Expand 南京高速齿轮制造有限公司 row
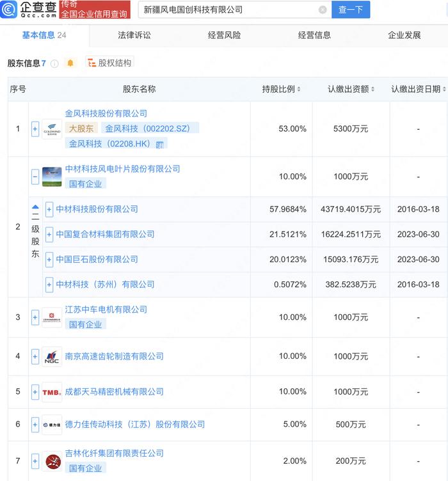Image resolution: width=448 pixels, height=481 pixels. 35,356
